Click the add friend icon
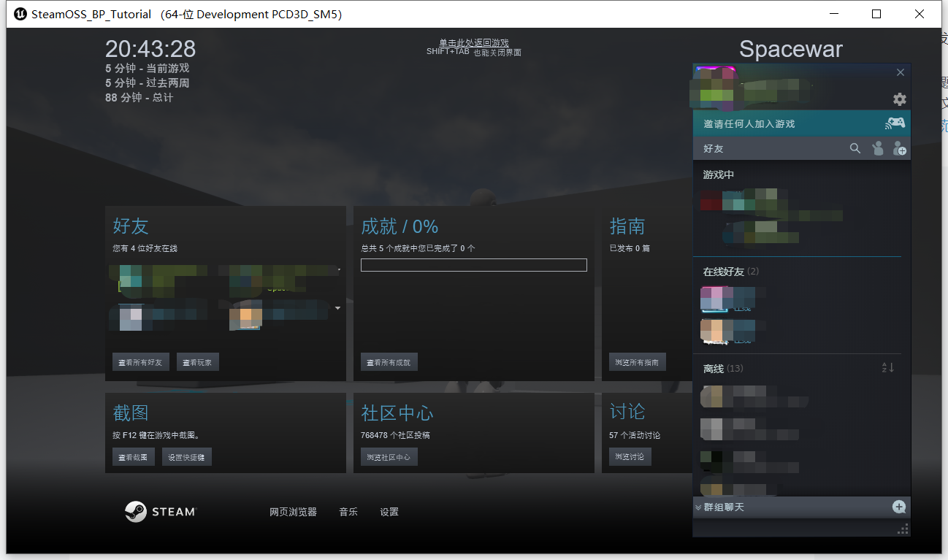Image resolution: width=948 pixels, height=560 pixels. coord(900,148)
